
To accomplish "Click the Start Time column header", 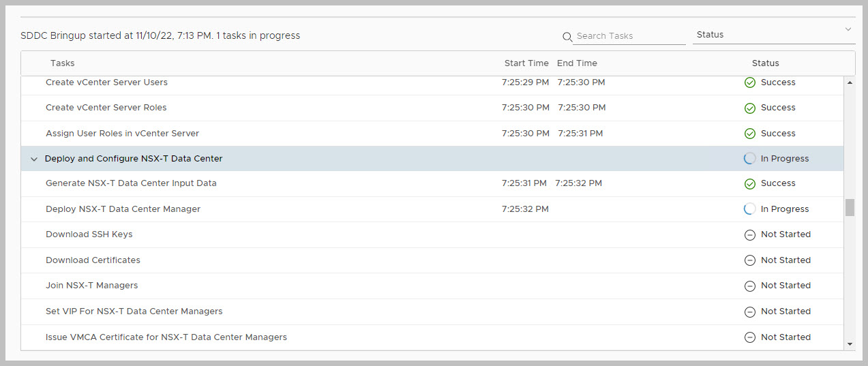I will pyautogui.click(x=526, y=63).
